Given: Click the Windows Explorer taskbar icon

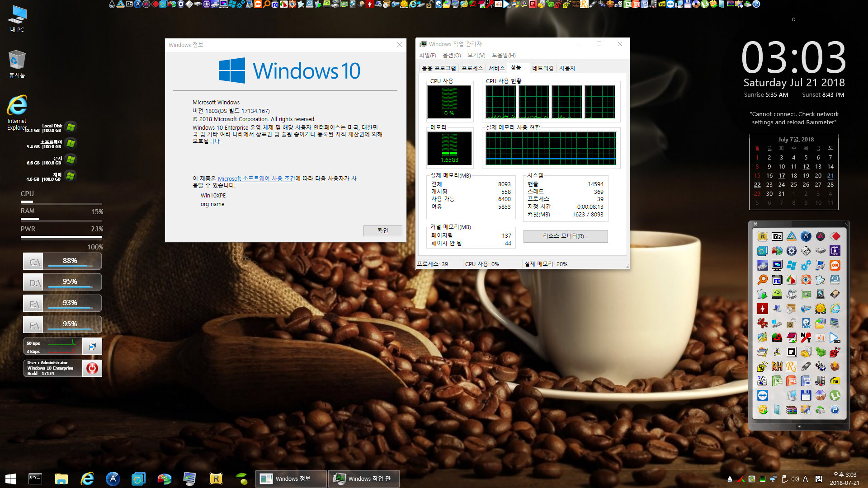Looking at the screenshot, I should coord(60,477).
